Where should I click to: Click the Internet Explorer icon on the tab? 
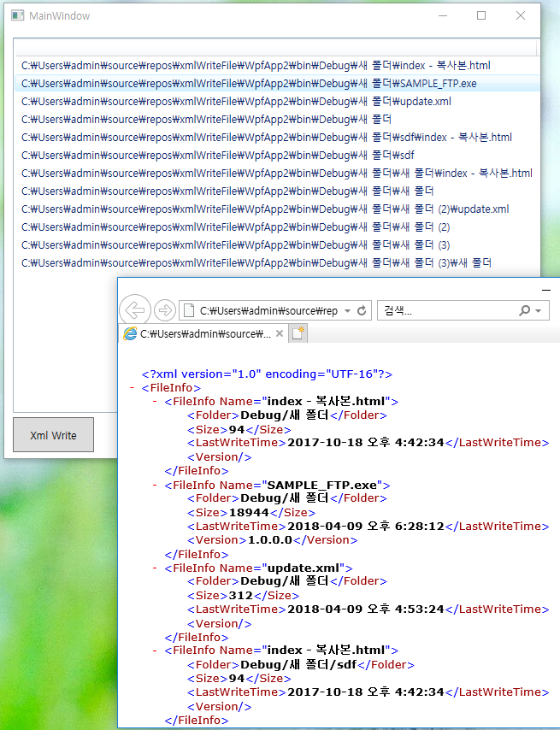(130, 333)
